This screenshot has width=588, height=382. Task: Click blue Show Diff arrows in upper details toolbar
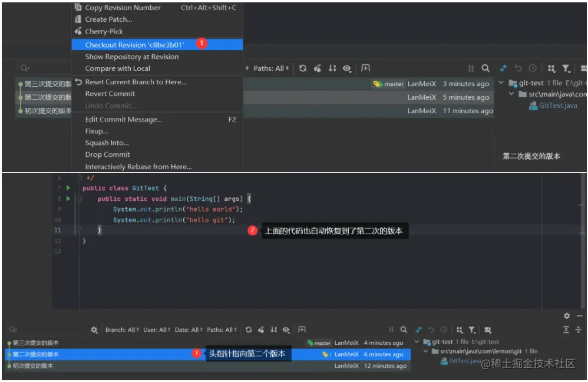point(503,68)
